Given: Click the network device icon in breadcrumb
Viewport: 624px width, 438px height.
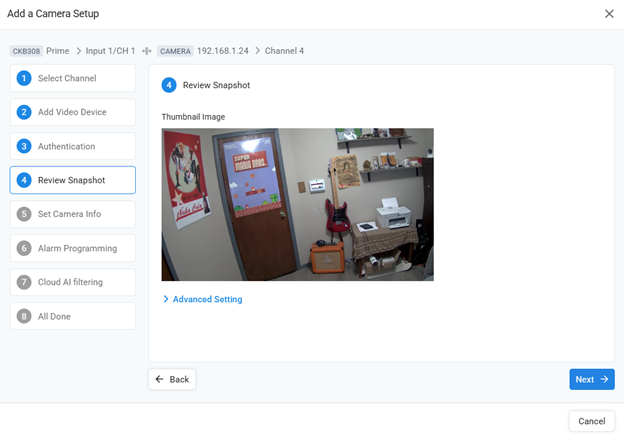Looking at the screenshot, I should pyautogui.click(x=147, y=50).
